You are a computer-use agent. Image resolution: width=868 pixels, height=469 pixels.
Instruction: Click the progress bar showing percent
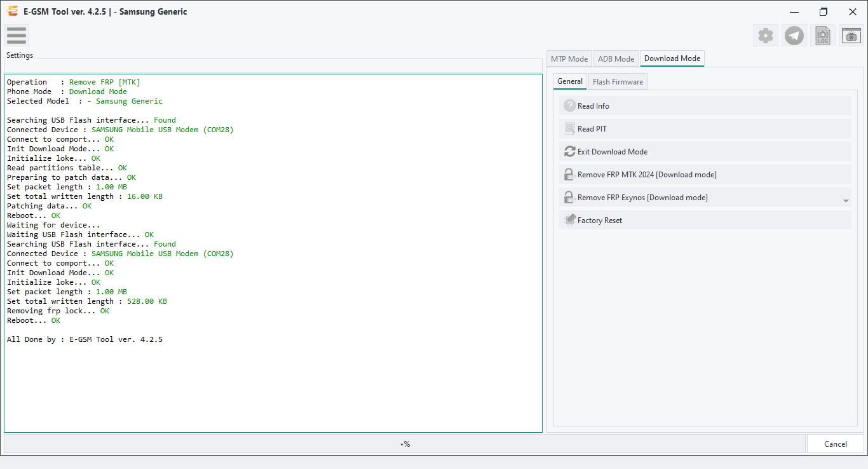click(405, 444)
